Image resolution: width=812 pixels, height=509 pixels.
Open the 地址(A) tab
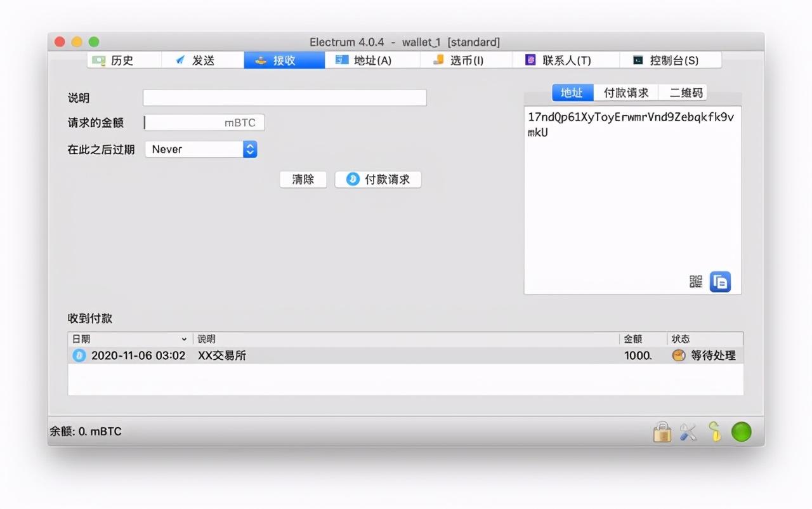coord(372,60)
